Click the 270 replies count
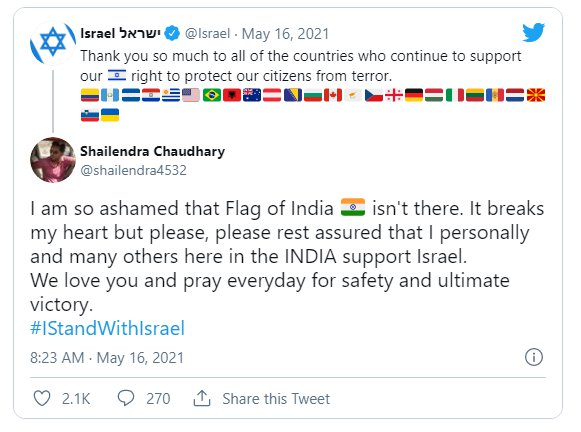Screen dimensions: 581x432 coord(158,399)
